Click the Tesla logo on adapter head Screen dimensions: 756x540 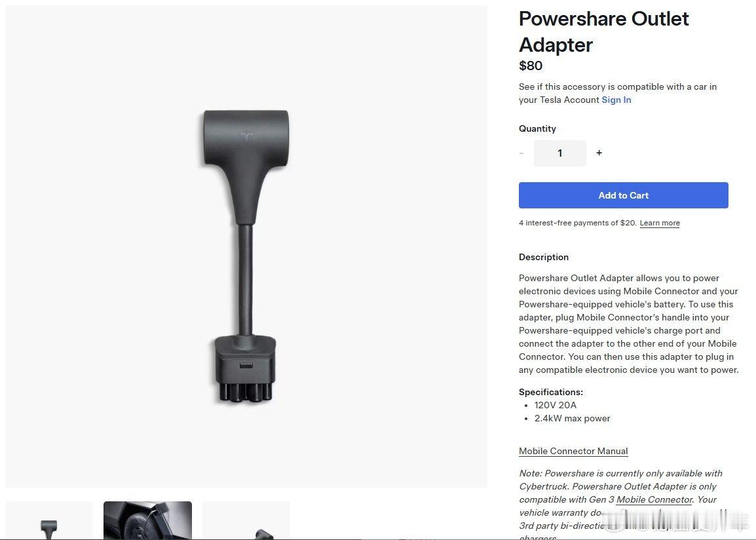click(x=246, y=136)
